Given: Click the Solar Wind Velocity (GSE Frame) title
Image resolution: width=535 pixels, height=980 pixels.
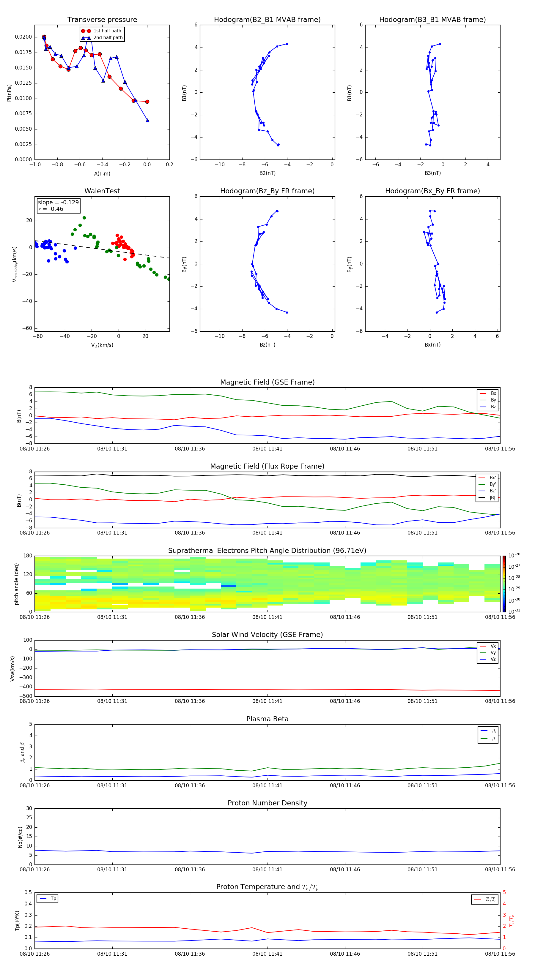Looking at the screenshot, I should point(267,635).
